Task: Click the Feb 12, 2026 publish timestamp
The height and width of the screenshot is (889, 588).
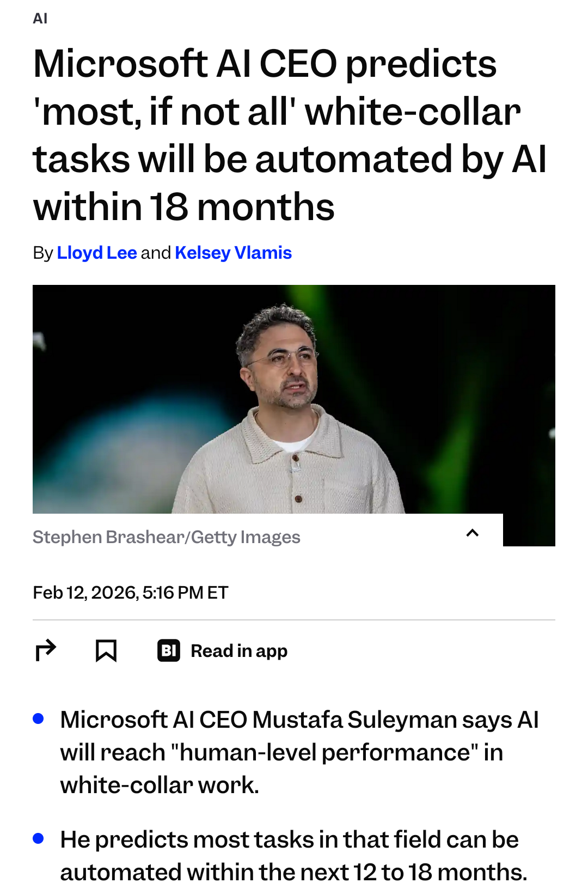Action: pos(131,593)
